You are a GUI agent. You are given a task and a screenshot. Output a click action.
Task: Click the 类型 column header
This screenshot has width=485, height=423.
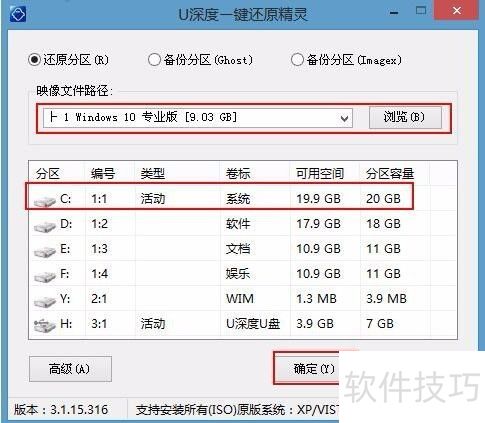[x=153, y=174]
